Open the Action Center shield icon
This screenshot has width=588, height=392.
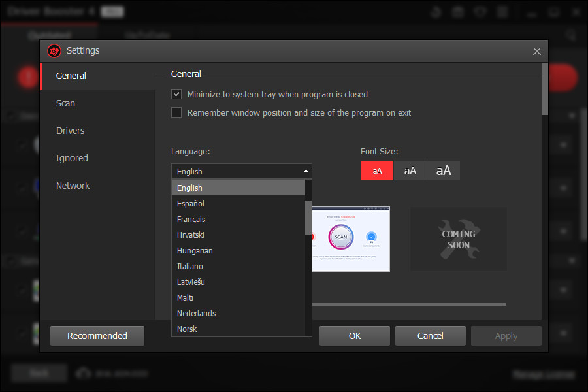(x=481, y=11)
